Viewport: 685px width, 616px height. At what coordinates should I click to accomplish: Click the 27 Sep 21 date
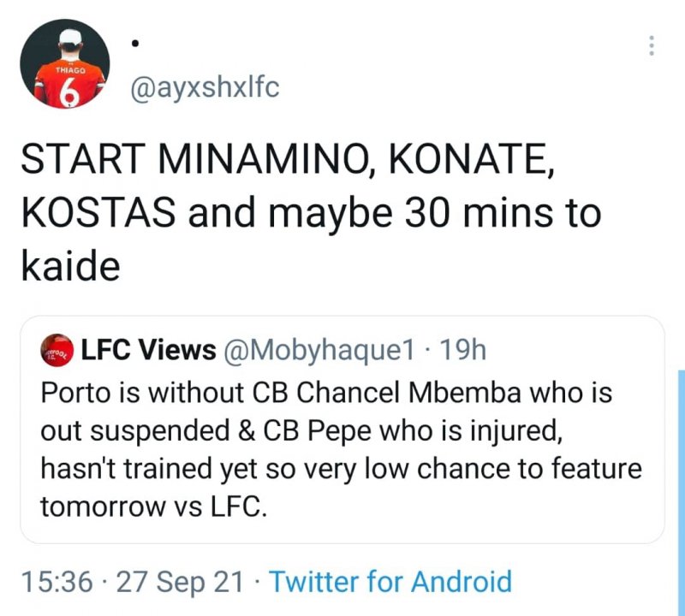[x=180, y=582]
